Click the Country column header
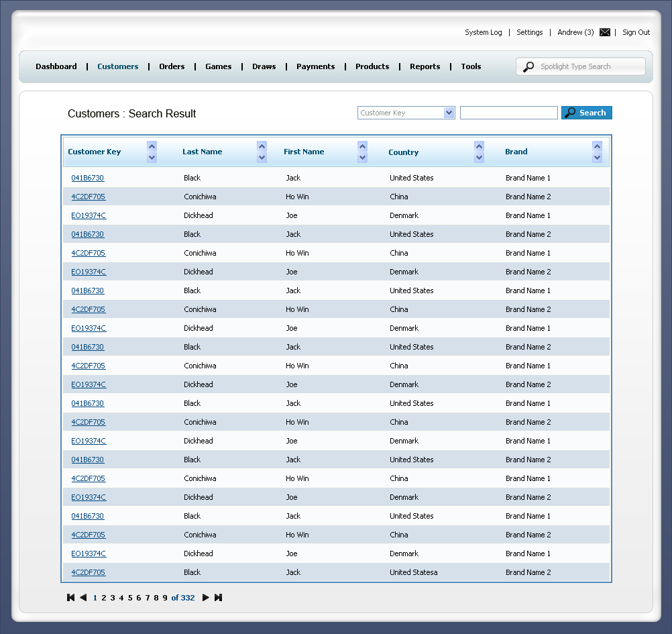672x634 pixels. pos(403,152)
